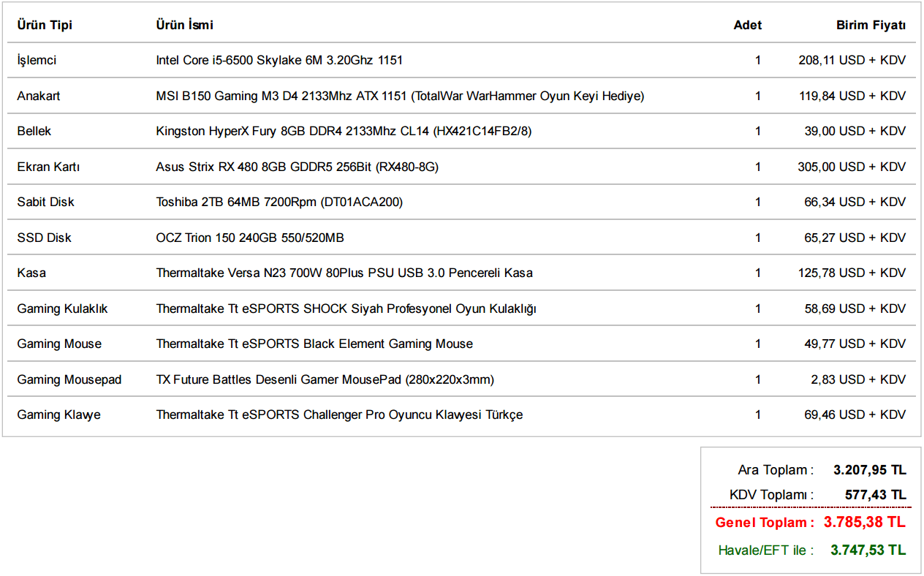Select the Sabit Disk product type cell
924x576 pixels.
click(x=45, y=202)
